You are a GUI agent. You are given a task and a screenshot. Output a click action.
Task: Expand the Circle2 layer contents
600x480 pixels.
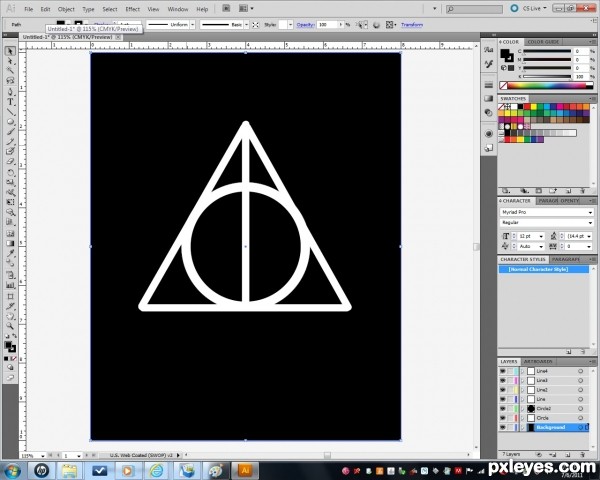click(522, 408)
